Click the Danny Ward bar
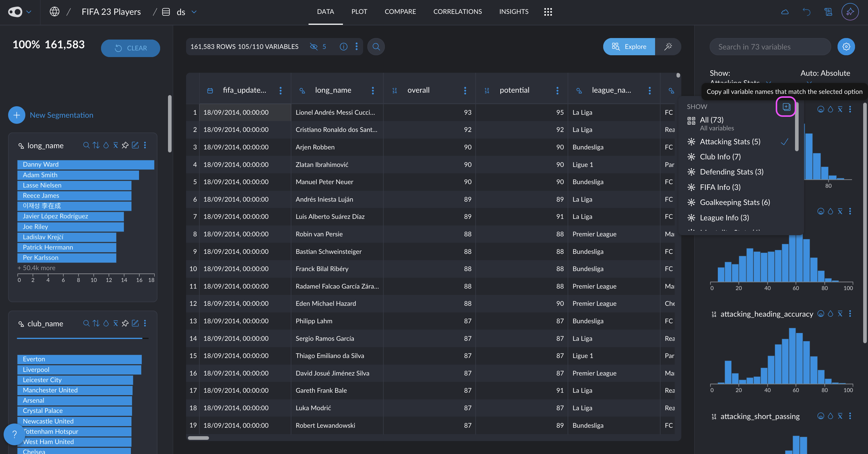This screenshot has height=454, width=868. pos(86,165)
